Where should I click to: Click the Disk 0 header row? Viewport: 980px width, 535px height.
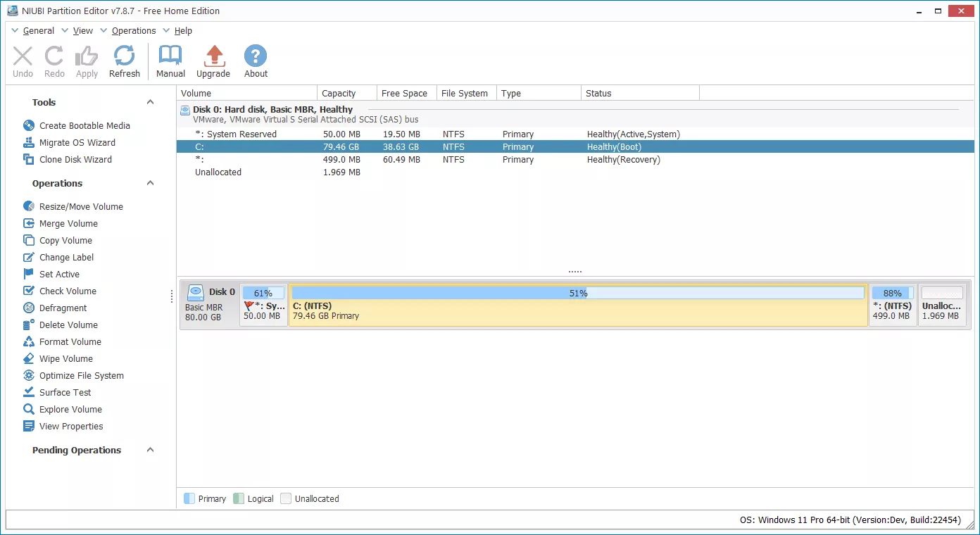coord(575,114)
